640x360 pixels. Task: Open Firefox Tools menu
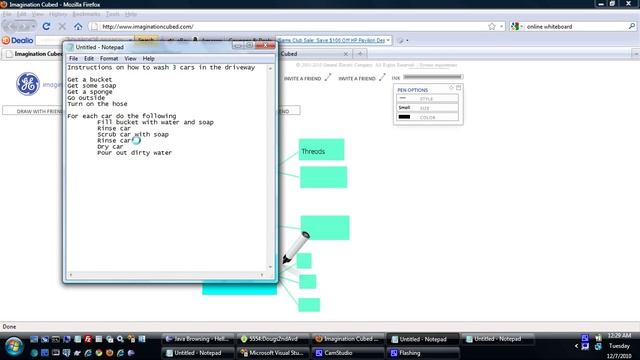coord(113,14)
